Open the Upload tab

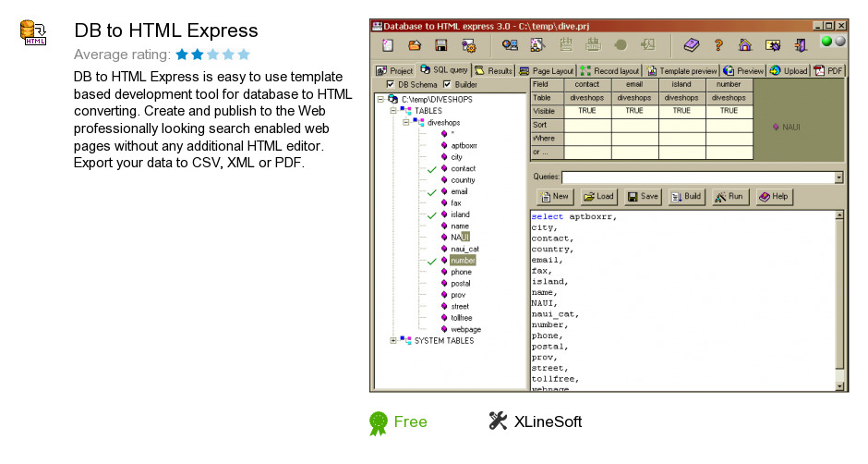point(789,70)
